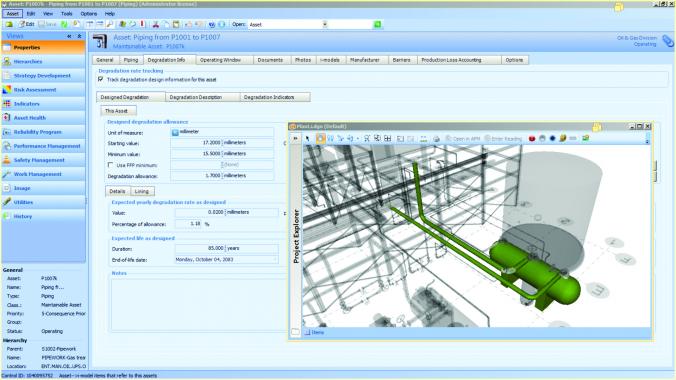Click the Notes text area
Screen dimensions: 676x380
coord(198,304)
